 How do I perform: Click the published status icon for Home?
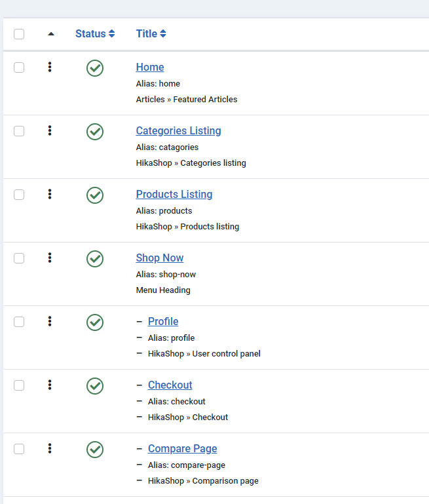95,68
